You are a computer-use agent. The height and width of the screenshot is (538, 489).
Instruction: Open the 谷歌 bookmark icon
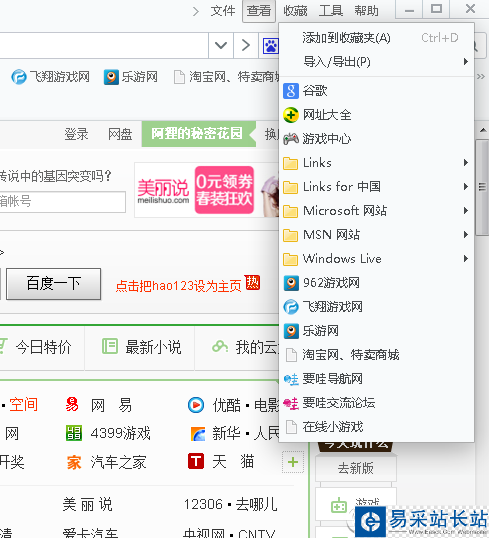click(291, 91)
